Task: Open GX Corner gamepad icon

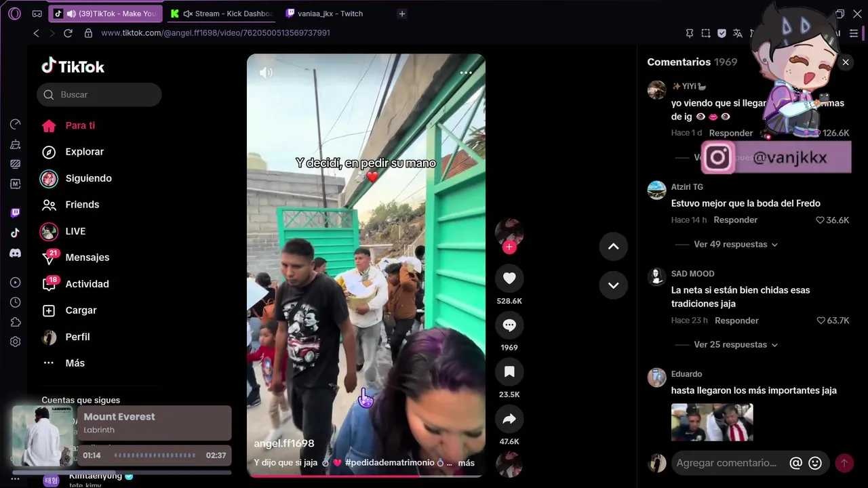Action: pyautogui.click(x=37, y=14)
